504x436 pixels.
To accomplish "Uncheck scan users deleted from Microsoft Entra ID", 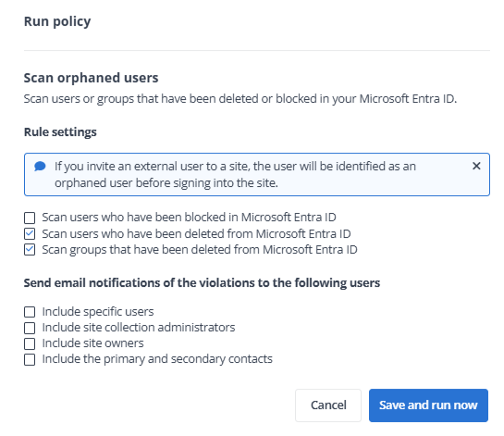I will 30,234.
